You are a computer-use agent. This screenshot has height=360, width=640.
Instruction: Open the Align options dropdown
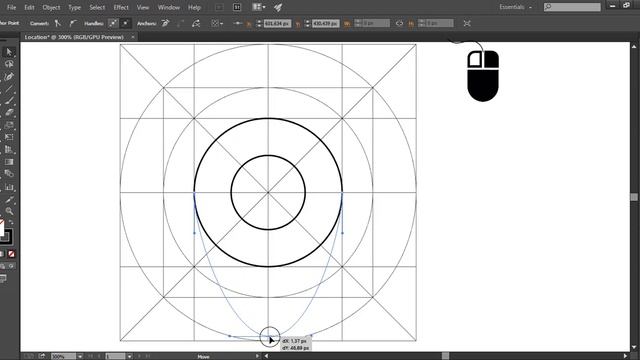tap(217, 24)
